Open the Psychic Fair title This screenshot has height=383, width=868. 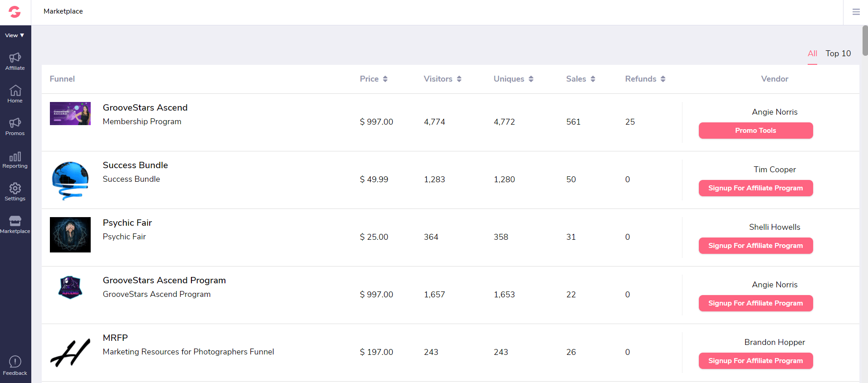[x=127, y=223]
